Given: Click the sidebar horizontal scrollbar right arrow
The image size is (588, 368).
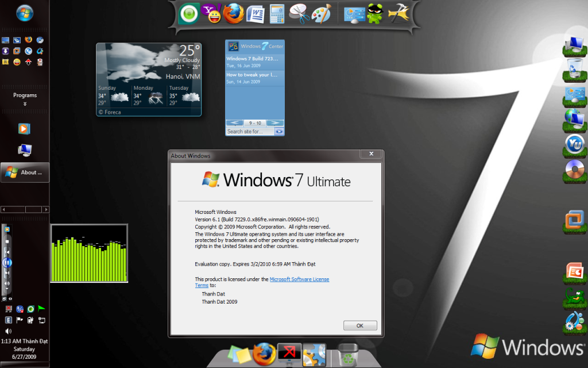Looking at the screenshot, I should coord(46,209).
